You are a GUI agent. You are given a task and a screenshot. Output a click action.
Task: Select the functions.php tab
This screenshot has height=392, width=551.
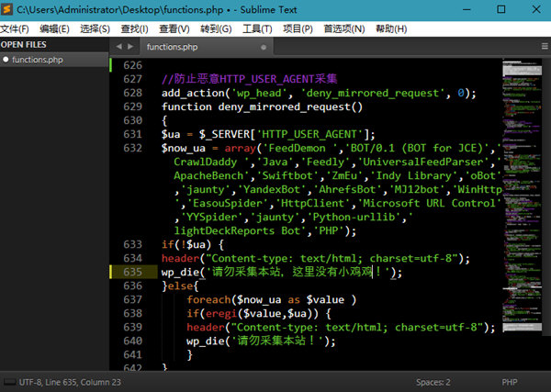click(207, 47)
